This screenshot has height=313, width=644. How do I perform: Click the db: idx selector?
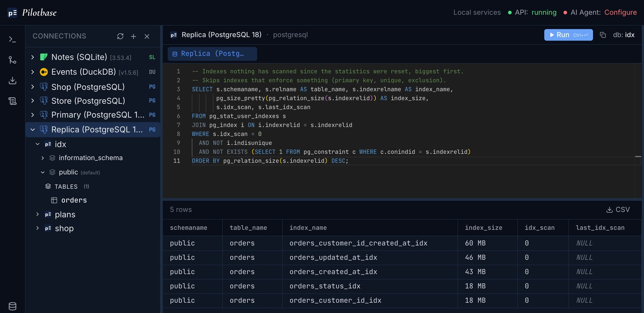coord(624,35)
